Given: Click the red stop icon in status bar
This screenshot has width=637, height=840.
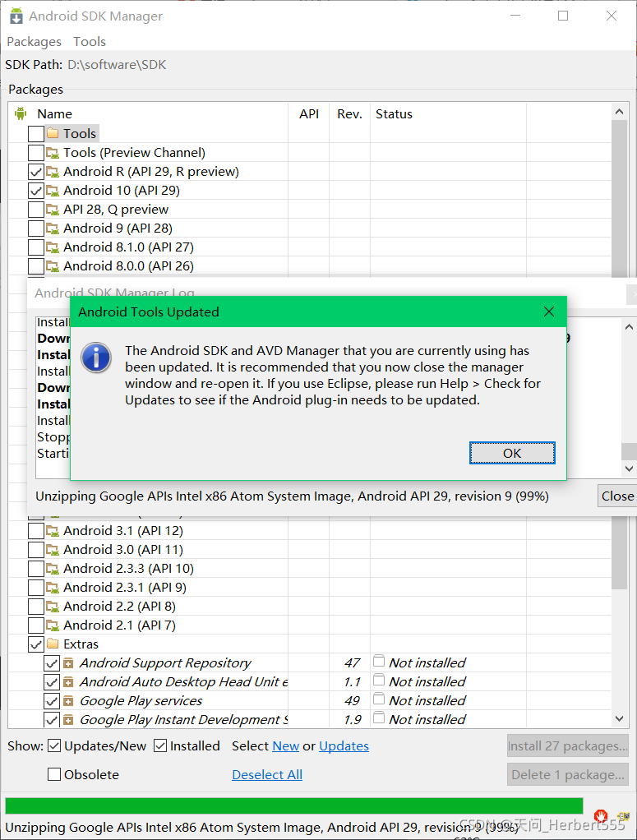Looking at the screenshot, I should [x=601, y=816].
